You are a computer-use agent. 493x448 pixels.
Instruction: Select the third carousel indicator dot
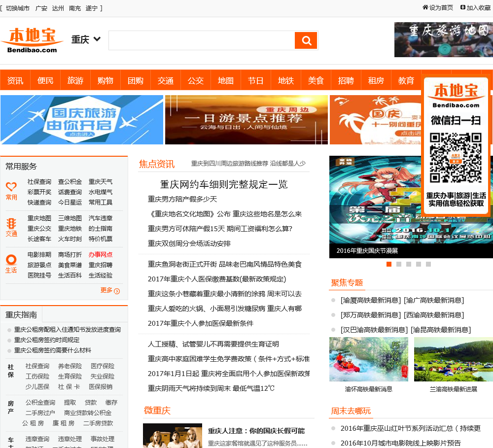(x=409, y=264)
